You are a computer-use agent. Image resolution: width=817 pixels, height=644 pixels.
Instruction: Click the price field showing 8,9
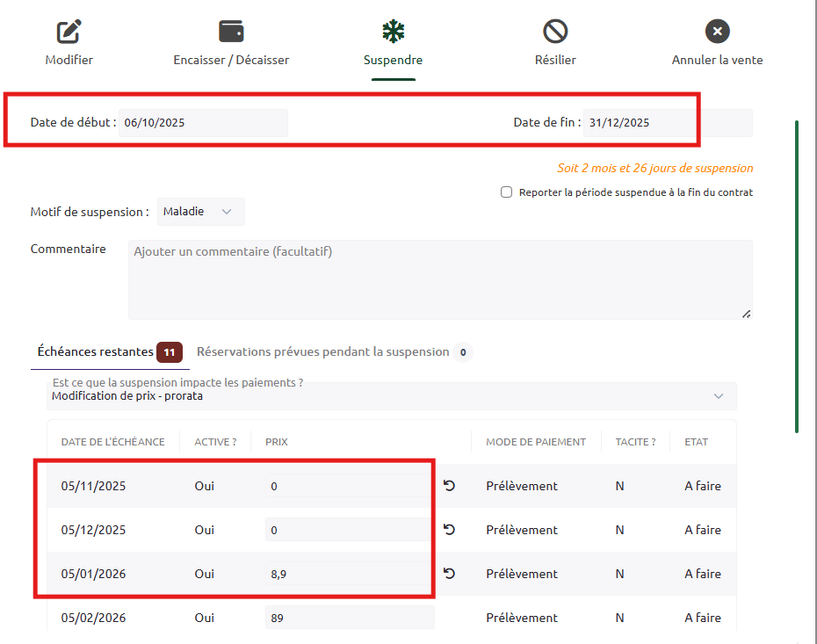pyautogui.click(x=350, y=573)
